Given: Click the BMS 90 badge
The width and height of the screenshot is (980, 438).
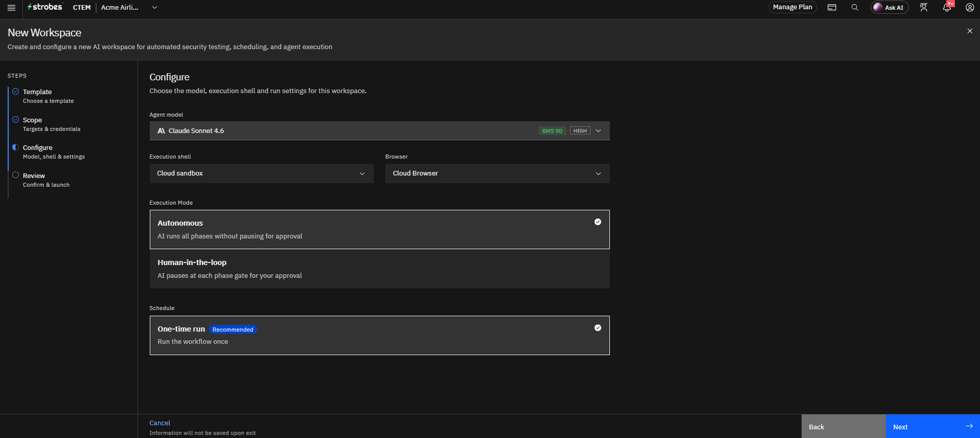Looking at the screenshot, I should click(x=552, y=131).
